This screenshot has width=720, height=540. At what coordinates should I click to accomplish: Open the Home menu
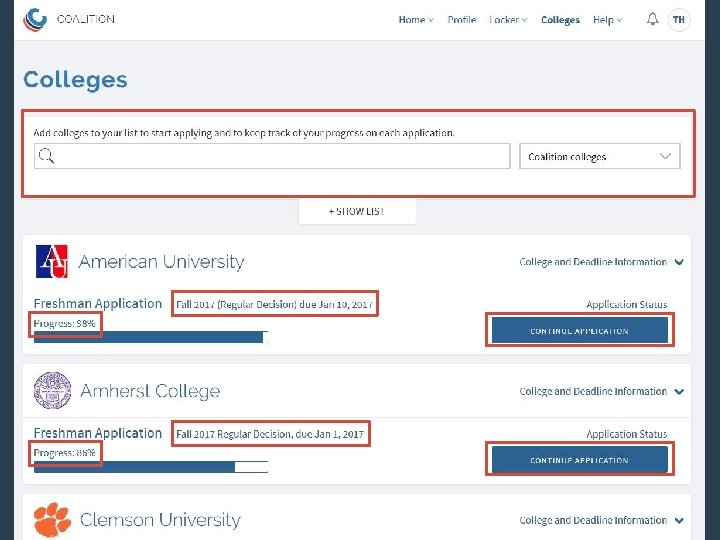415,20
